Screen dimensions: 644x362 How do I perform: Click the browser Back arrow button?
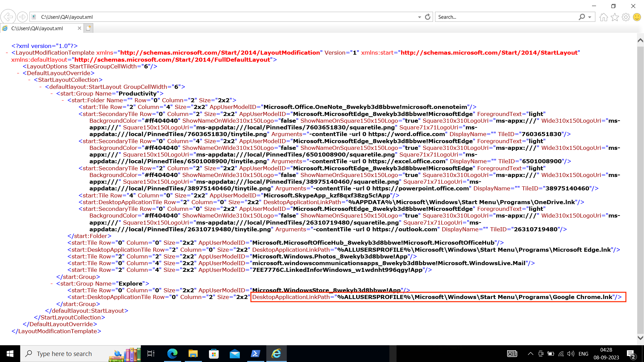8,16
